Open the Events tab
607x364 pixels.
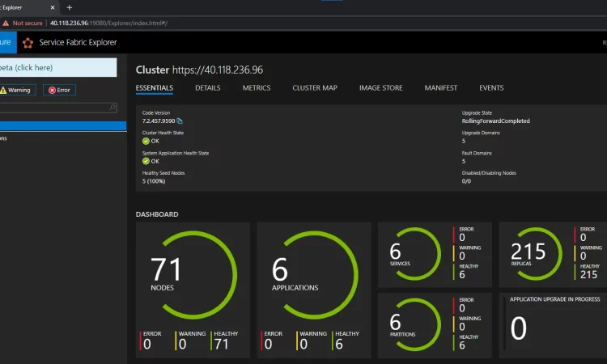click(x=491, y=88)
